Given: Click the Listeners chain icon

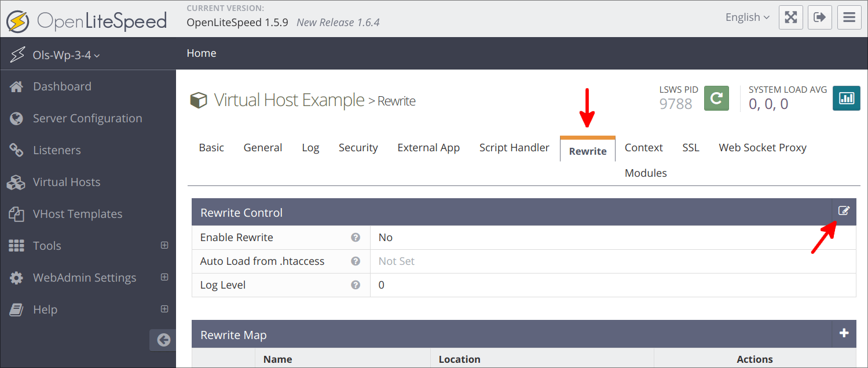Looking at the screenshot, I should [x=16, y=150].
